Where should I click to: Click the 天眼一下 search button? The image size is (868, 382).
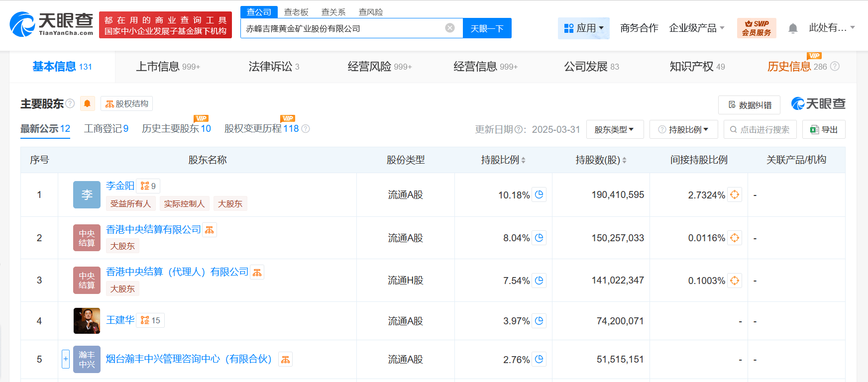487,28
